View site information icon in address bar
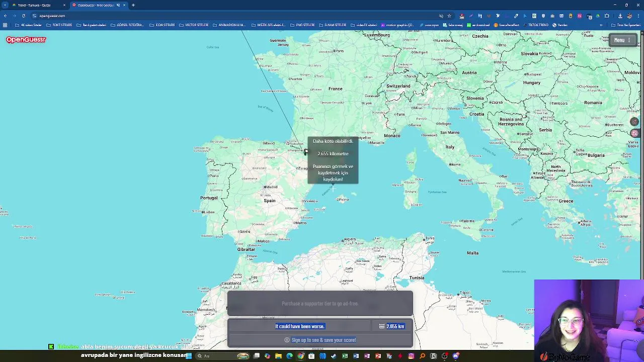Viewport: 644px width, 362px height. pos(34,16)
